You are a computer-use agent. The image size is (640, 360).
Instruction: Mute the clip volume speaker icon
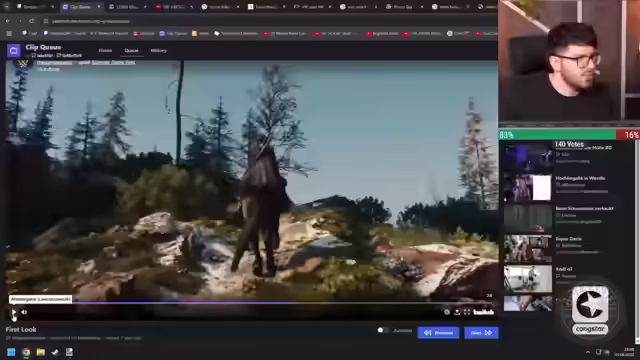click(x=24, y=312)
